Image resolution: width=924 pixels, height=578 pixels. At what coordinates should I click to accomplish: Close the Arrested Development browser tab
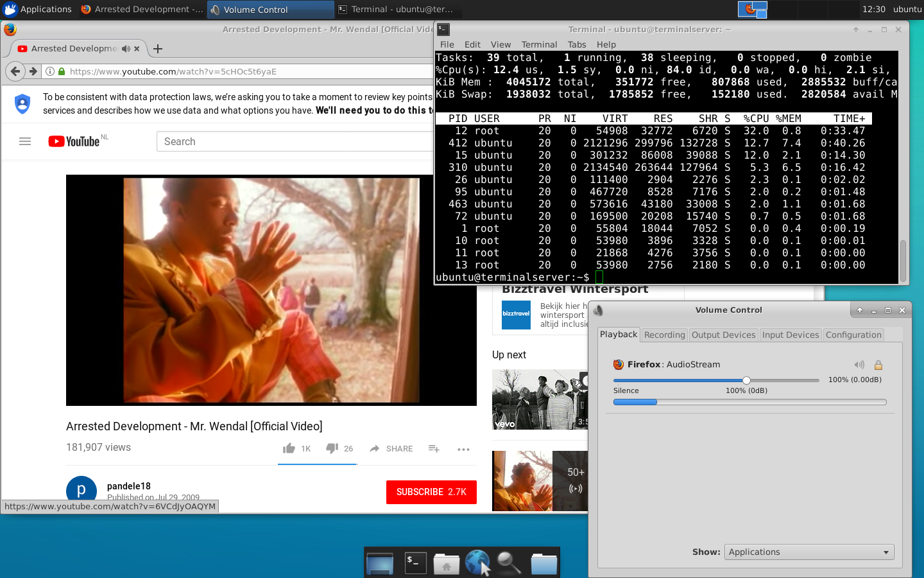point(137,49)
